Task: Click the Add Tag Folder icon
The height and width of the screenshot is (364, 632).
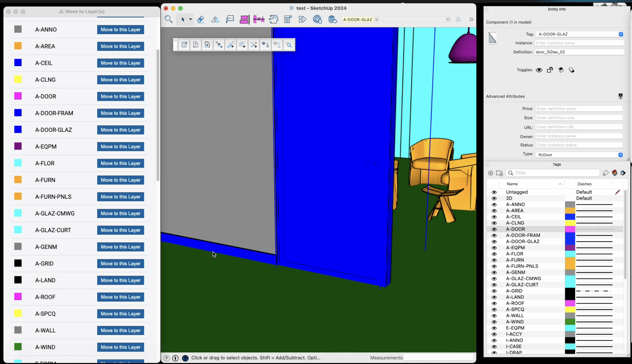Action: pos(499,173)
